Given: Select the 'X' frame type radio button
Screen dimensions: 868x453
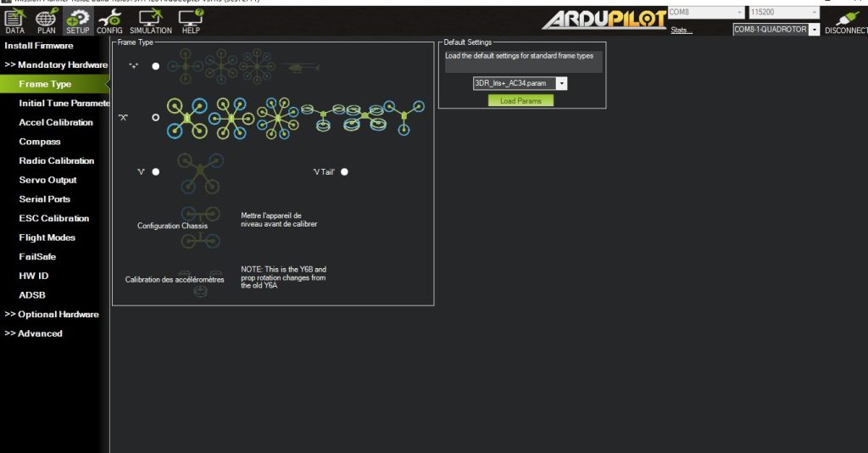Looking at the screenshot, I should (x=155, y=118).
